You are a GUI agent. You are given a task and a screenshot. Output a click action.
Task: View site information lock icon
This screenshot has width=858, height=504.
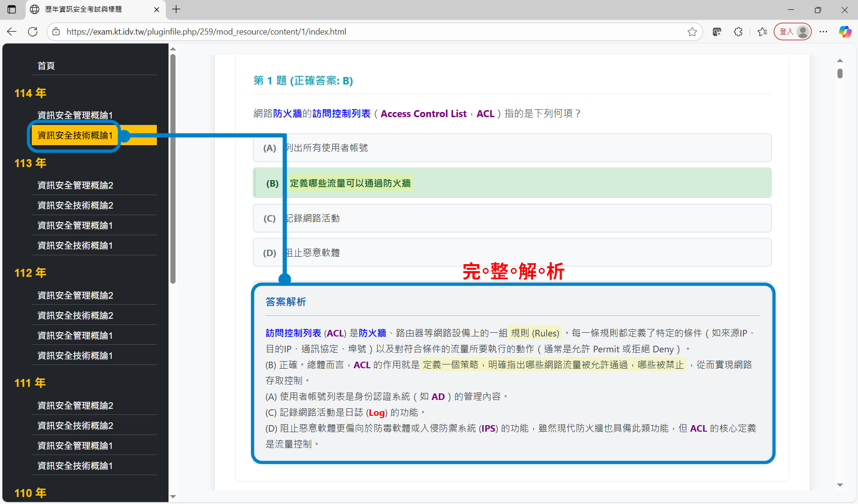click(x=56, y=32)
